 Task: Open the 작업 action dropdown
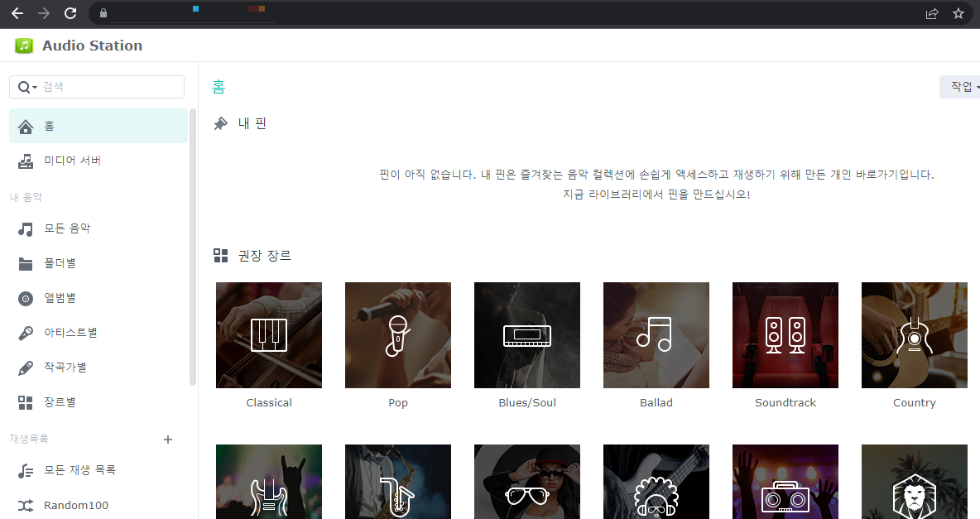(961, 87)
